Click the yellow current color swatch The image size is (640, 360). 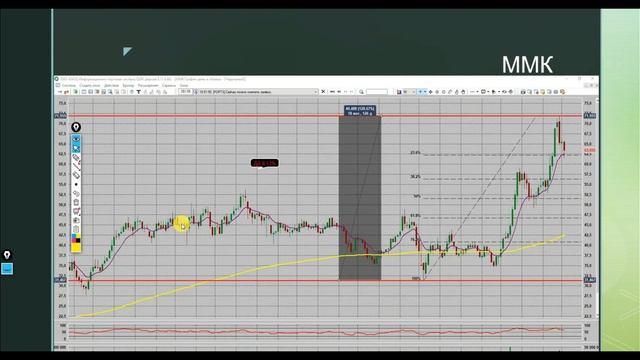[x=76, y=247]
